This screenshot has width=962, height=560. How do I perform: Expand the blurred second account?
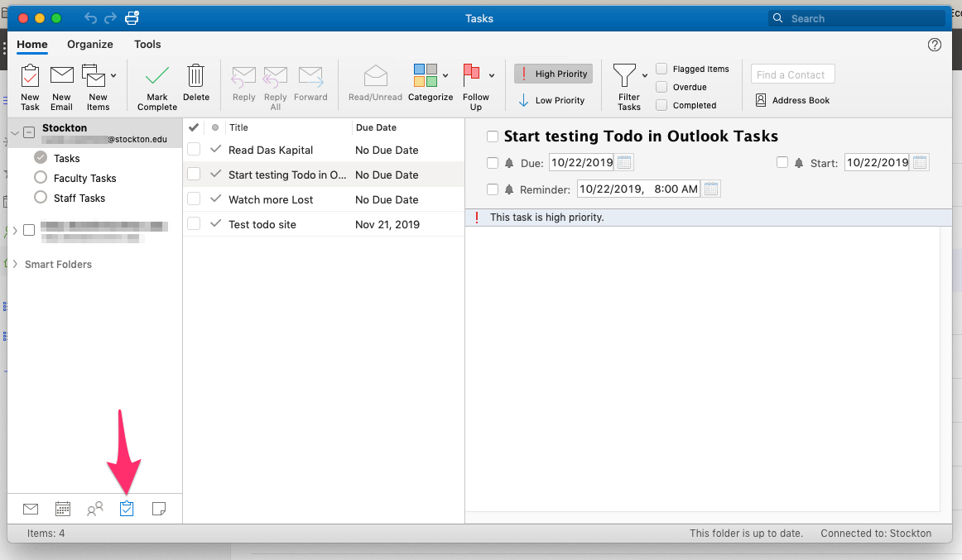tap(15, 231)
